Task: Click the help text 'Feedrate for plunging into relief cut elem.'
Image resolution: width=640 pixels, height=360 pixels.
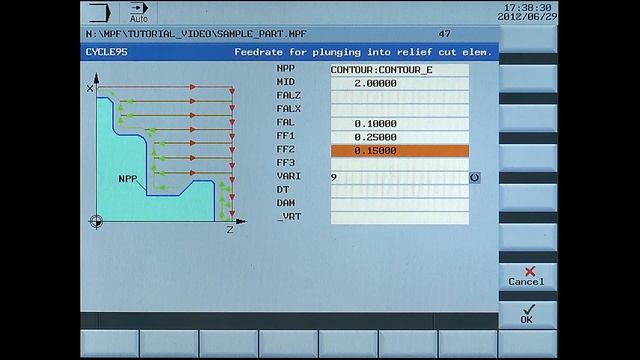Action: 363,52
